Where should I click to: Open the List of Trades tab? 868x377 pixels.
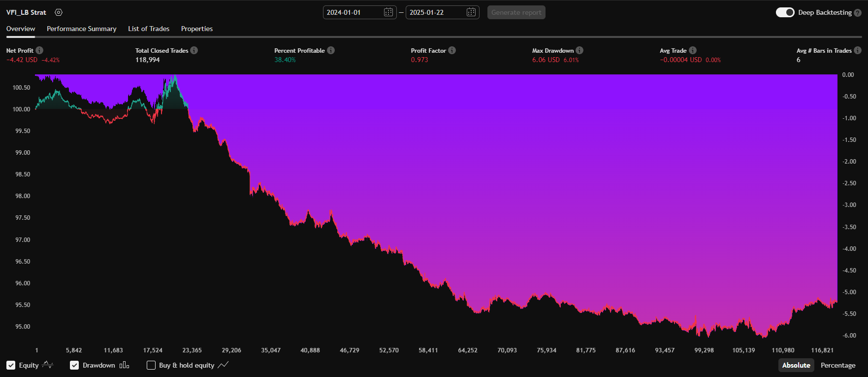[149, 29]
